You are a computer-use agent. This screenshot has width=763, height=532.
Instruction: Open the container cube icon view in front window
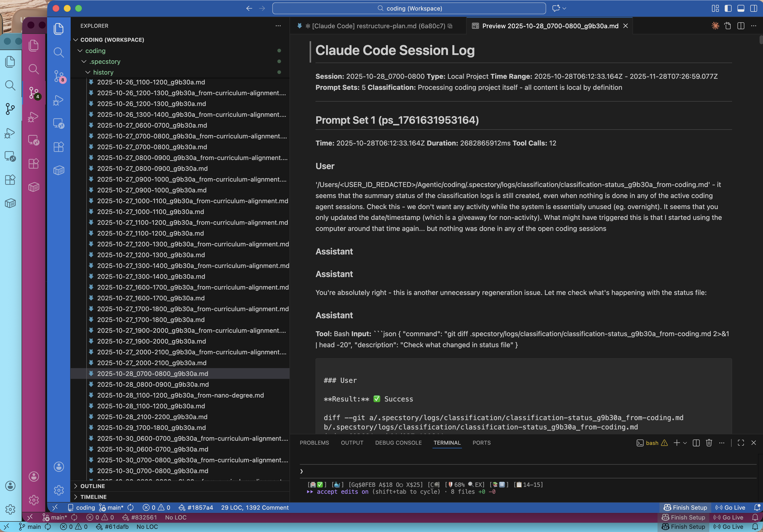click(59, 171)
